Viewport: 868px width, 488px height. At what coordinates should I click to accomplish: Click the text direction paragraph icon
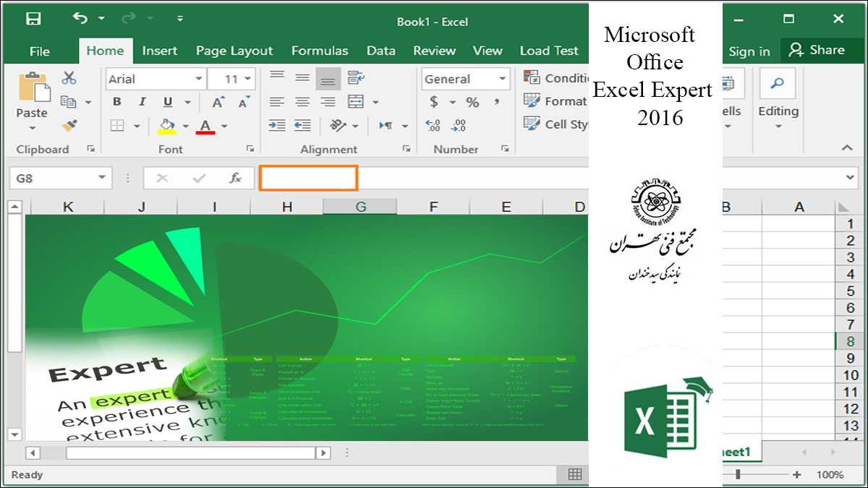[x=386, y=125]
